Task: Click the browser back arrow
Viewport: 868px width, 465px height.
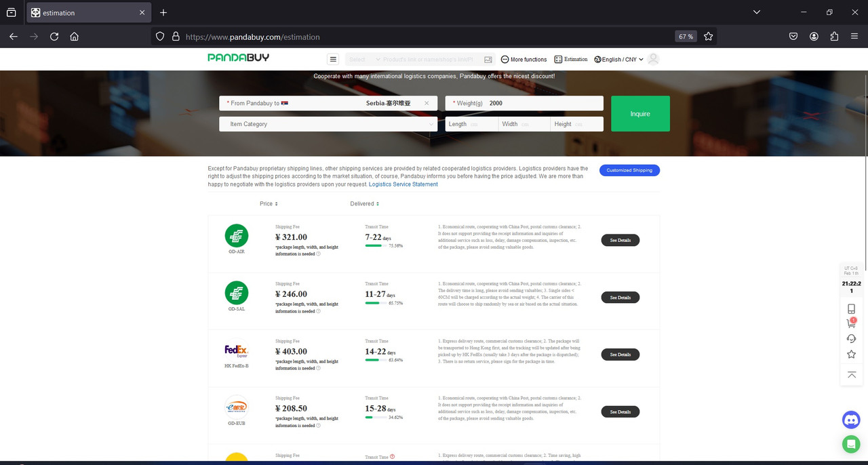Action: tap(13, 37)
